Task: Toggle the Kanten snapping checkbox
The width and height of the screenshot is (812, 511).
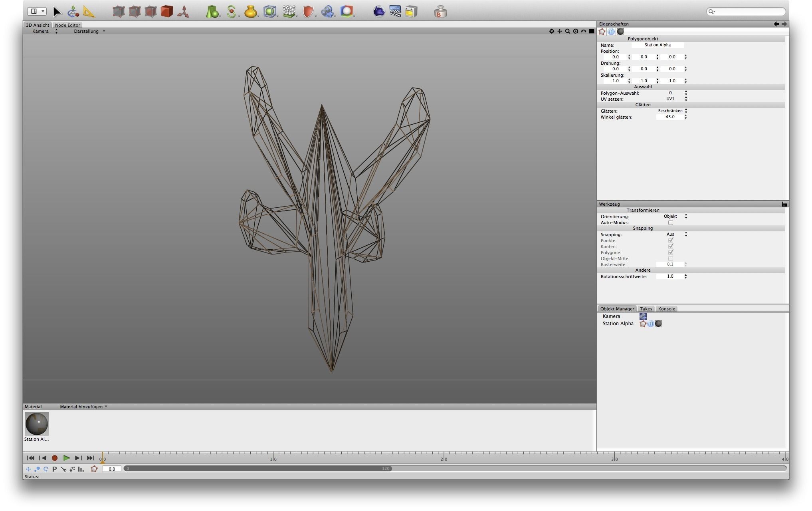Action: (x=671, y=247)
